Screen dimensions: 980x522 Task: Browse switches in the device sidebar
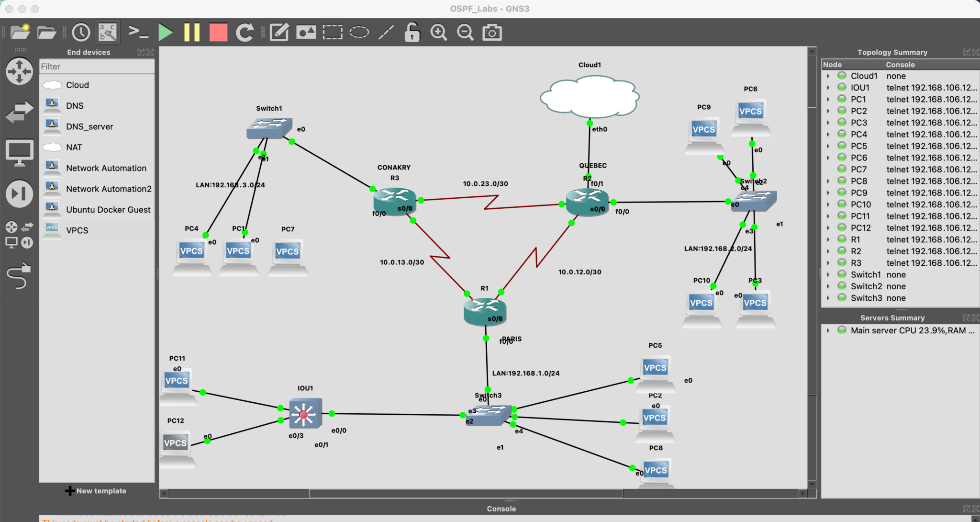[x=20, y=112]
